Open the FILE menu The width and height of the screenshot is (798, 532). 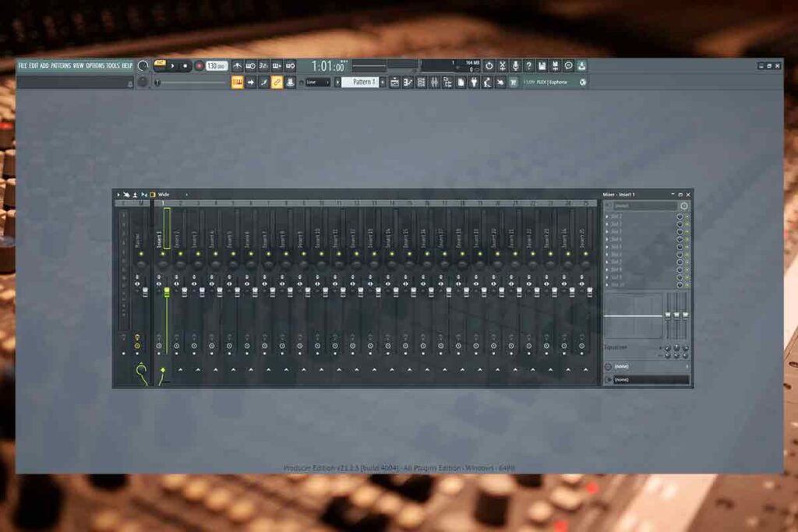point(23,66)
